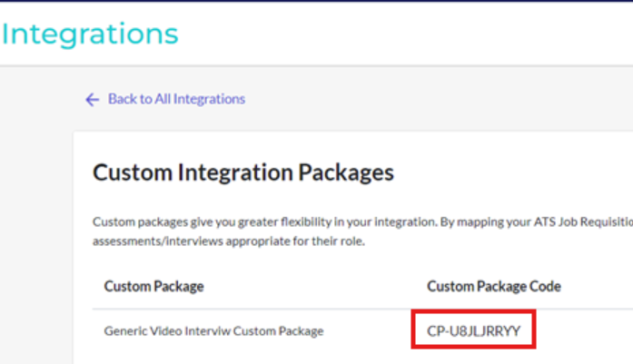Click the package code CP-U8JLJRRYY
Viewport: 633px width, 364px height.
click(473, 331)
